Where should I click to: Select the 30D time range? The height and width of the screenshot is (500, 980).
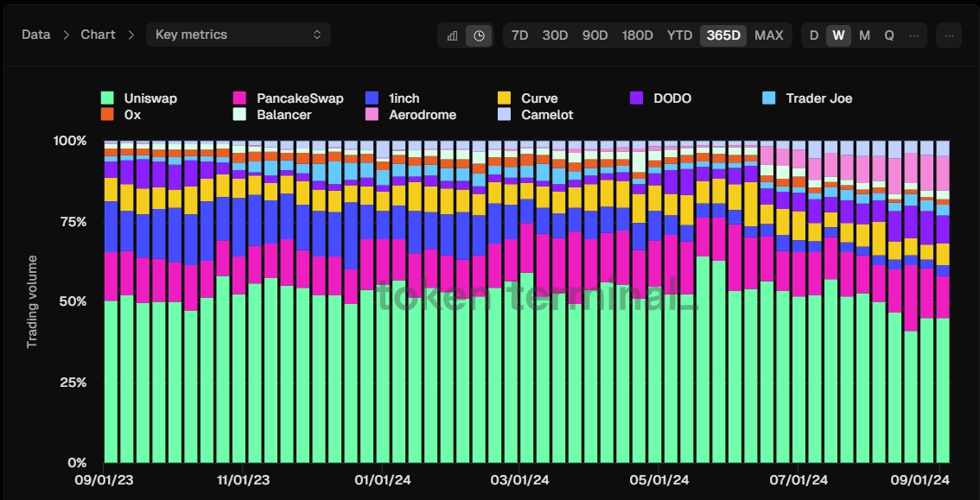point(555,35)
